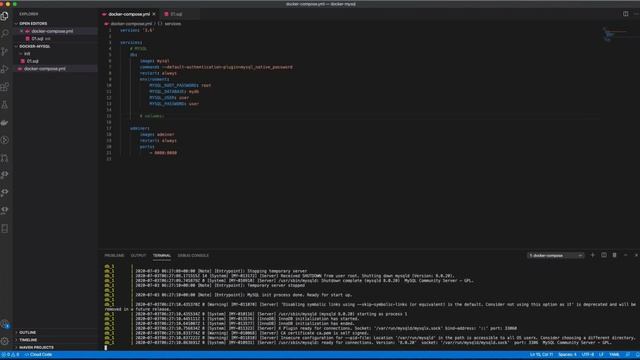This screenshot has height=360, width=640.
Task: Open the Source Control view
Action: point(5,51)
